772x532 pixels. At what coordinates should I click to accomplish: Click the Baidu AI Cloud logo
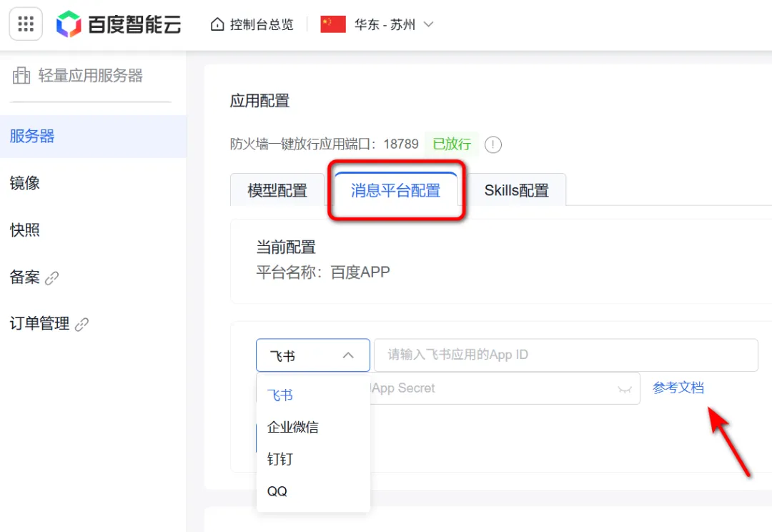point(119,24)
